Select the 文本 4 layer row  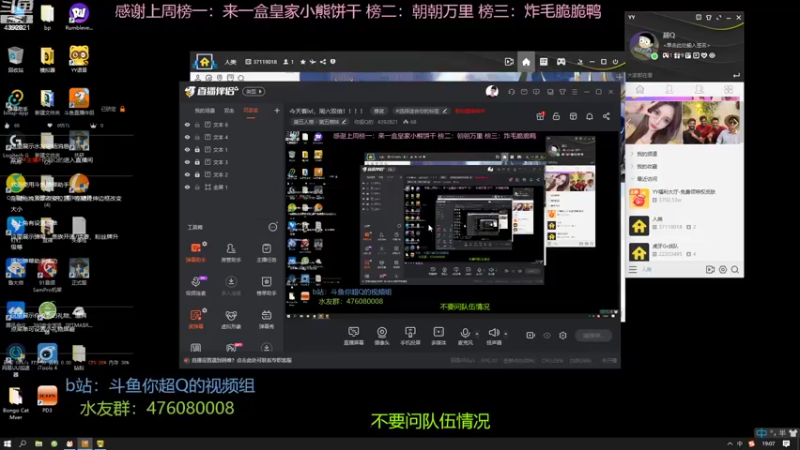[x=232, y=137]
